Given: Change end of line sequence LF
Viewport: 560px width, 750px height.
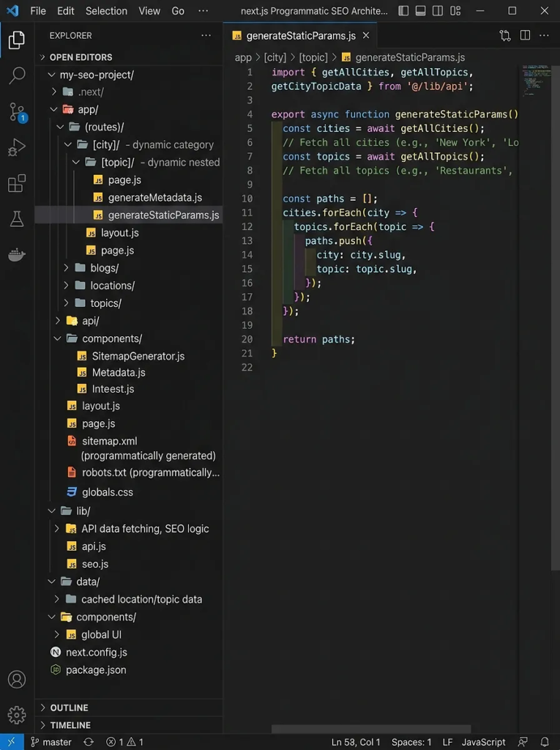Looking at the screenshot, I should click(447, 742).
